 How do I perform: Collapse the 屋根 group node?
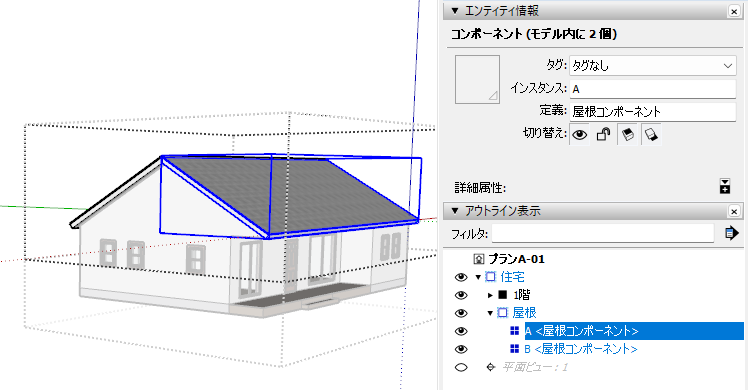coord(490,313)
